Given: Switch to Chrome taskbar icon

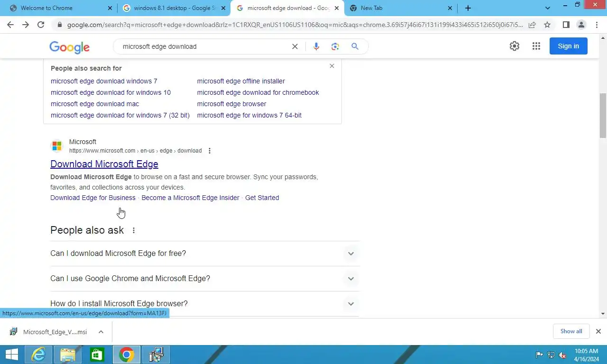Looking at the screenshot, I should (x=127, y=355).
